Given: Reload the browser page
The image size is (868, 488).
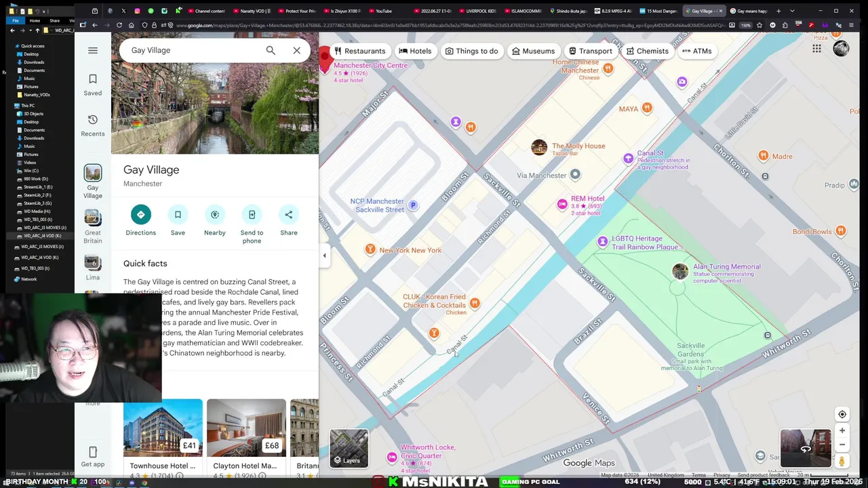Looking at the screenshot, I should pyautogui.click(x=119, y=25).
